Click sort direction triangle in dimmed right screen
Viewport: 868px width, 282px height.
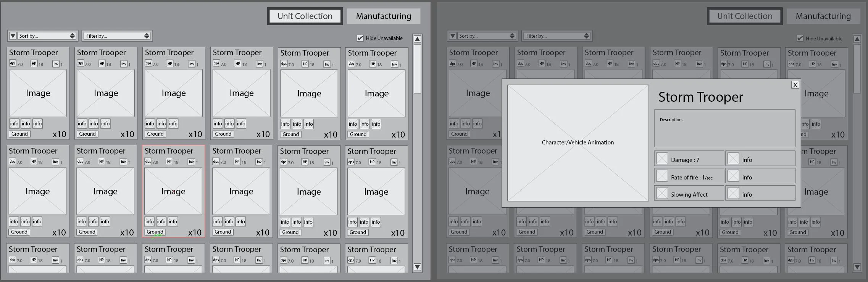pos(452,36)
